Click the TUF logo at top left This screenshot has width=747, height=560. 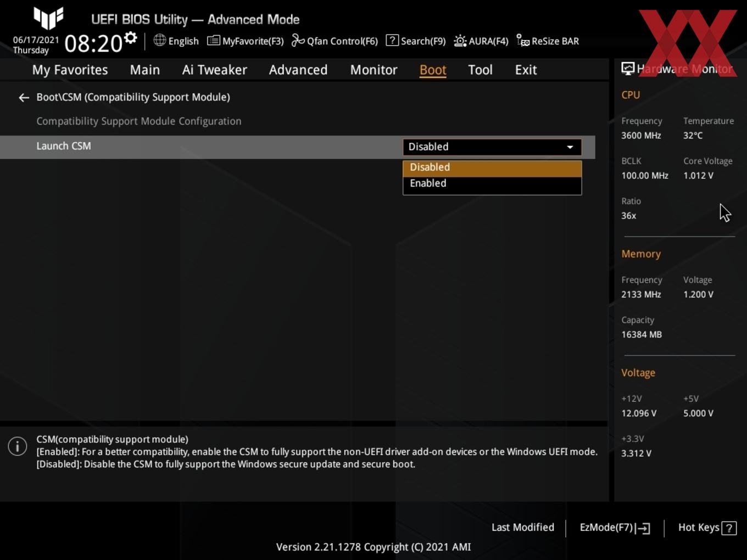tap(48, 18)
